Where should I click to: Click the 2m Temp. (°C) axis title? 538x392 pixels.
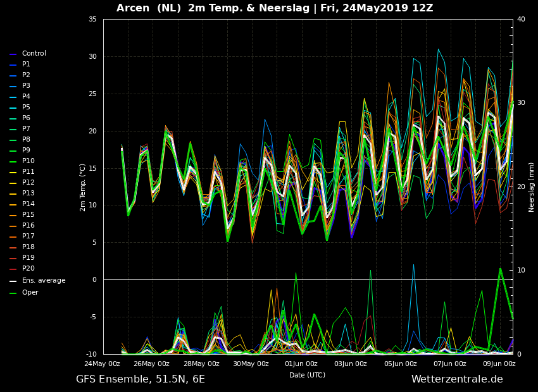coord(83,187)
